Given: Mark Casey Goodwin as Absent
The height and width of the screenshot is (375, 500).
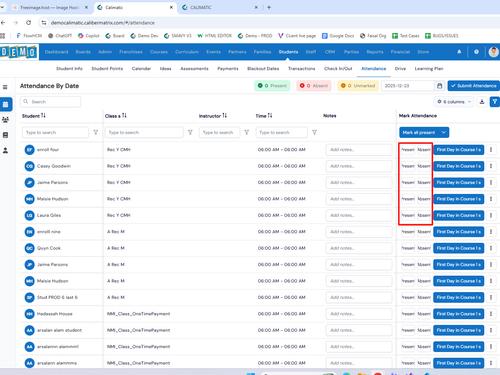Looking at the screenshot, I should [x=424, y=166].
